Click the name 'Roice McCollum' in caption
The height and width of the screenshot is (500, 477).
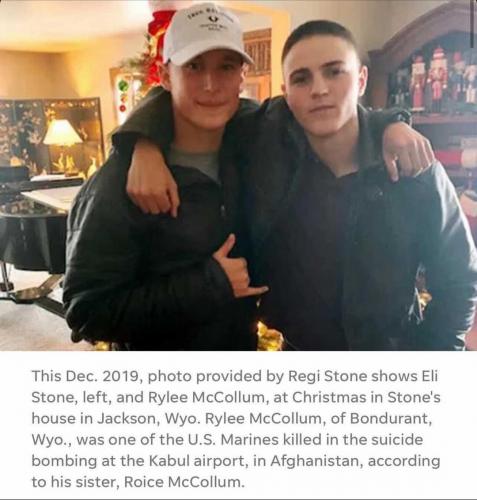[183, 482]
